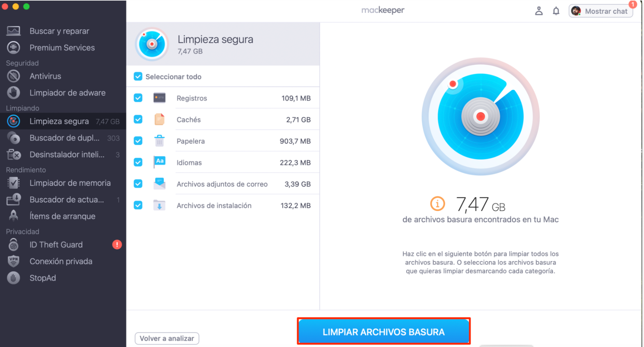Image resolution: width=644 pixels, height=347 pixels.
Task: Click the chat avatar in Mostrar chat
Action: coord(576,11)
